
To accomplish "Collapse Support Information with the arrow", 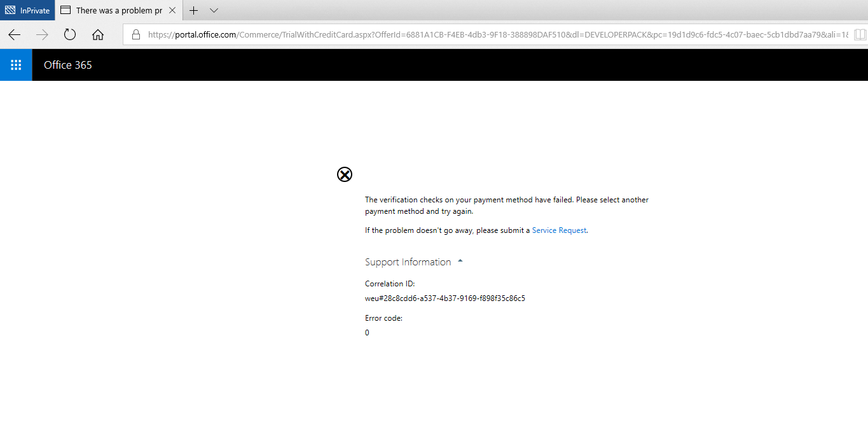I will click(460, 261).
